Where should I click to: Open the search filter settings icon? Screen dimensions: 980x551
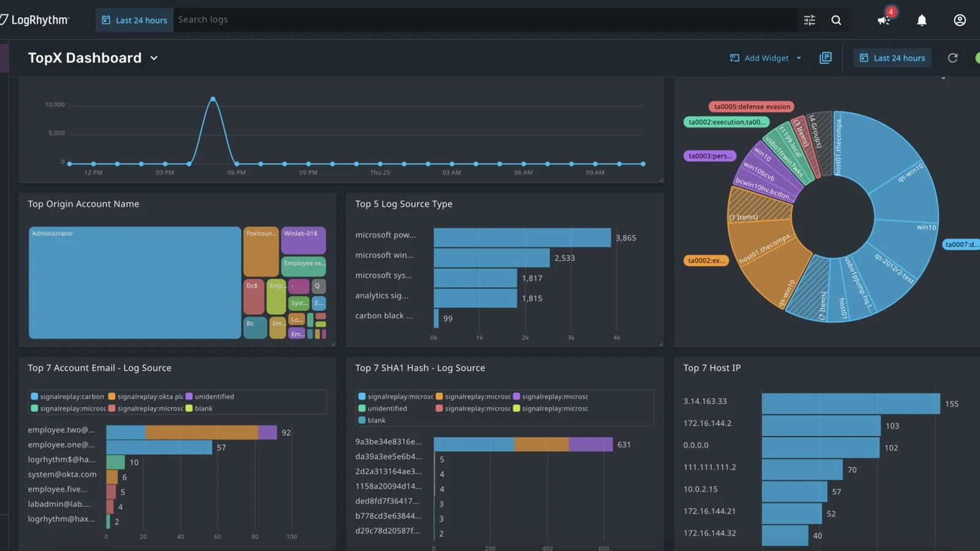click(809, 20)
